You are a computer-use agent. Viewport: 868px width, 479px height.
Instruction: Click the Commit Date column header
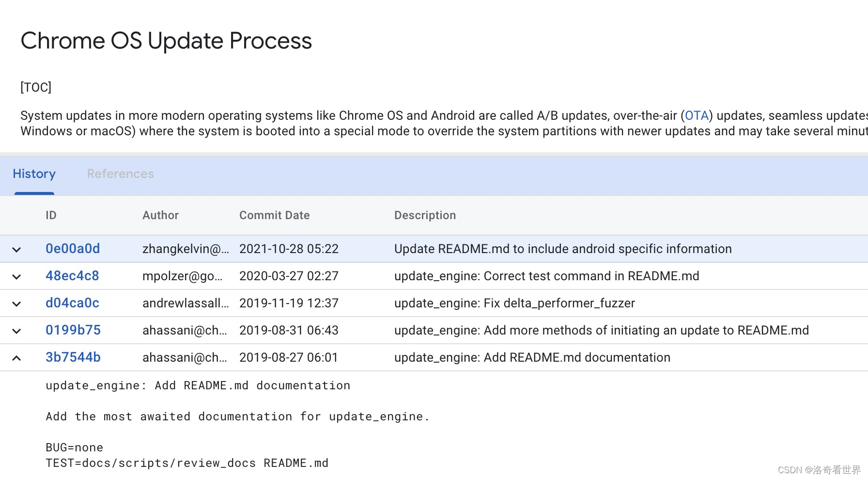pos(275,215)
